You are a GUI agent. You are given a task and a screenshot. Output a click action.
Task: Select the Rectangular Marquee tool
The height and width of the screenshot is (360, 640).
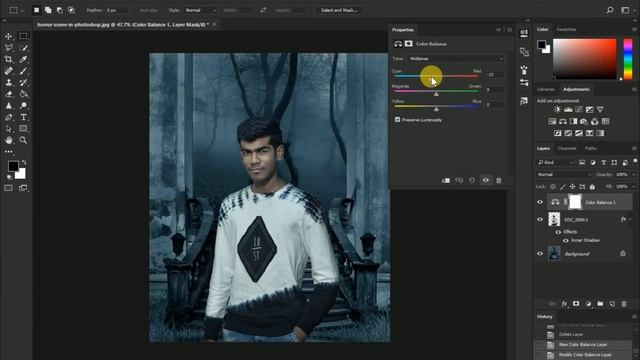(23, 36)
